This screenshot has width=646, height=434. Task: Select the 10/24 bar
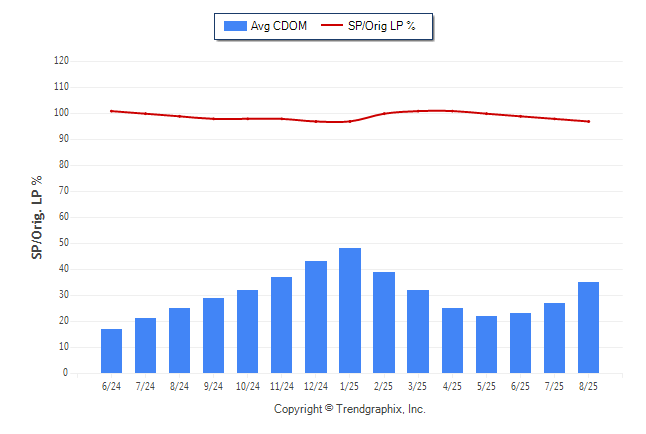pyautogui.click(x=248, y=331)
